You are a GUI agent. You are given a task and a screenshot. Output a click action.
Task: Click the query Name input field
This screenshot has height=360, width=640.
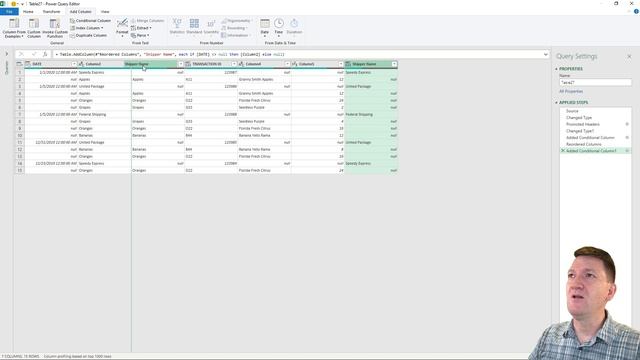tap(595, 82)
